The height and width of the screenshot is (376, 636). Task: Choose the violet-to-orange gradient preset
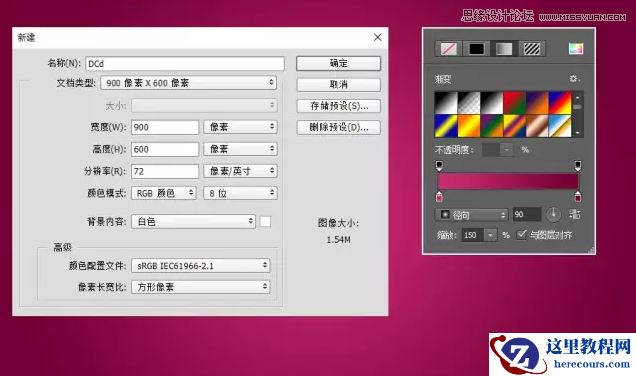(537, 103)
